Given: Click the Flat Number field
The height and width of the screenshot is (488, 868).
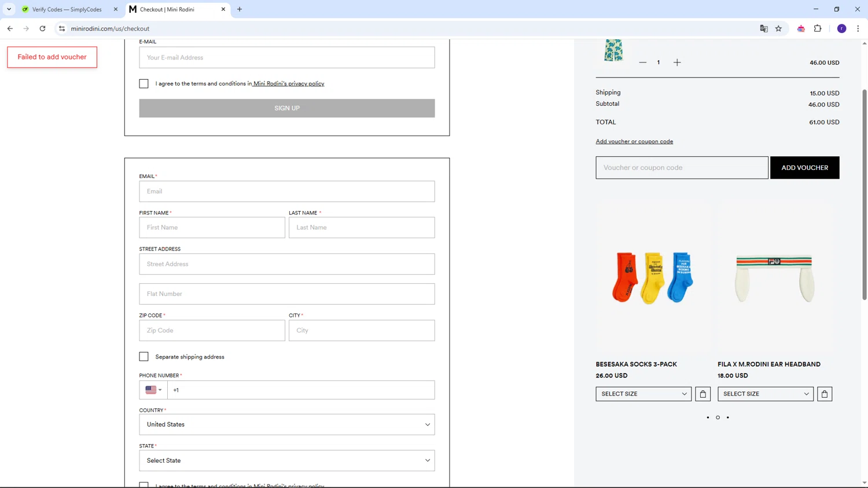Looking at the screenshot, I should [x=287, y=294].
